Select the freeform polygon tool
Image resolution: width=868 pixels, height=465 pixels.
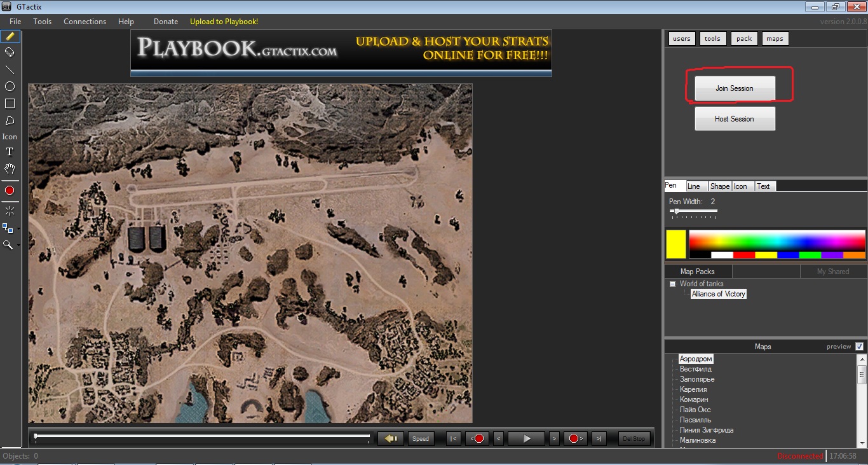coord(10,121)
